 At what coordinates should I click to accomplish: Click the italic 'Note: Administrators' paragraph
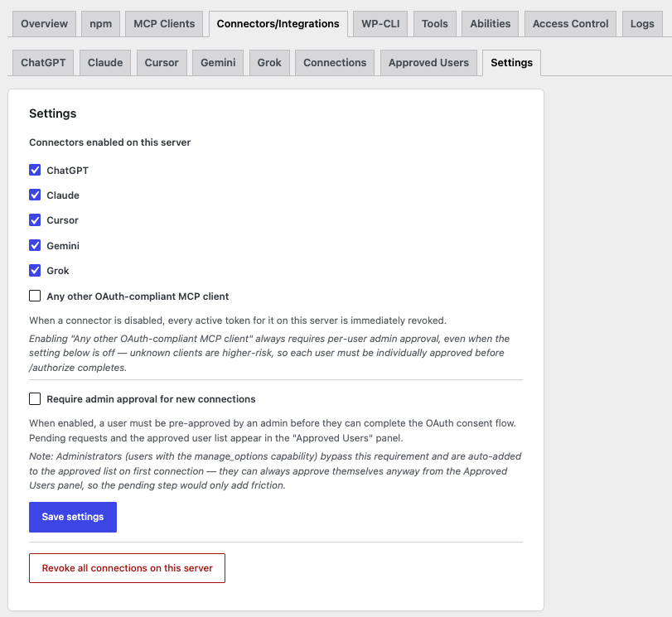pyautogui.click(x=275, y=471)
